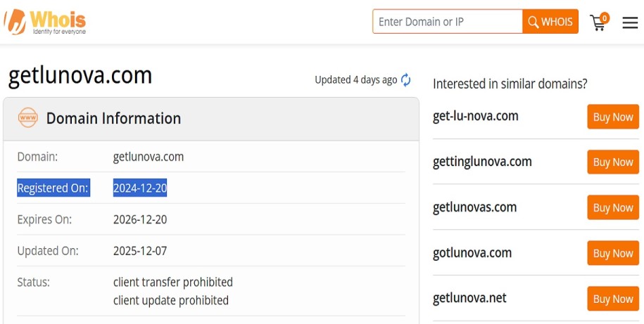
Task: Click the gettinglunova.com domain name
Action: point(482,162)
